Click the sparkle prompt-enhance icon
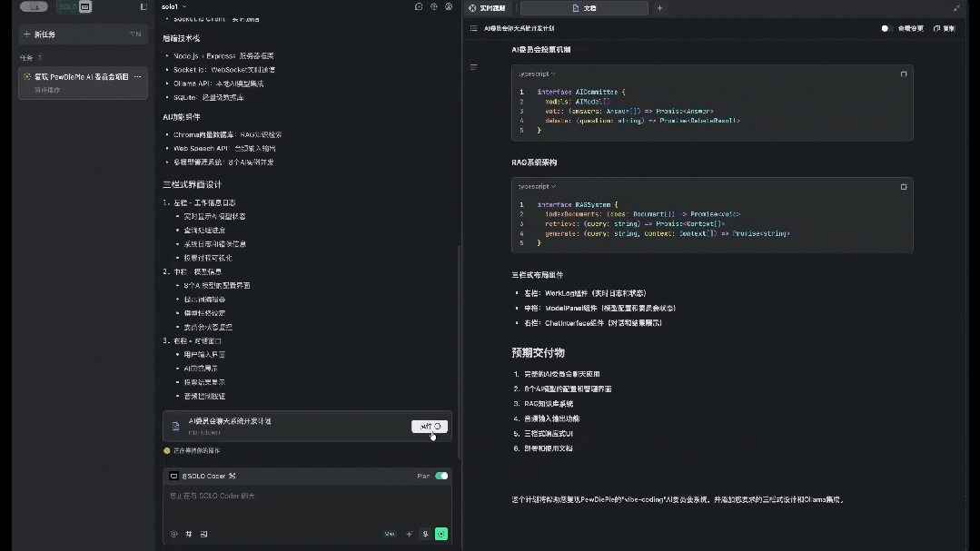Screen dimensions: 980x551 (409, 534)
